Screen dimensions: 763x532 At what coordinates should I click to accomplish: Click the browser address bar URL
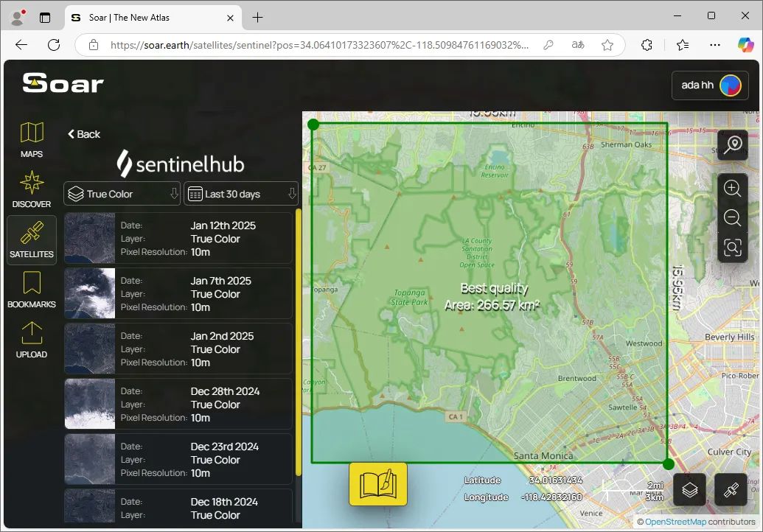tap(319, 45)
